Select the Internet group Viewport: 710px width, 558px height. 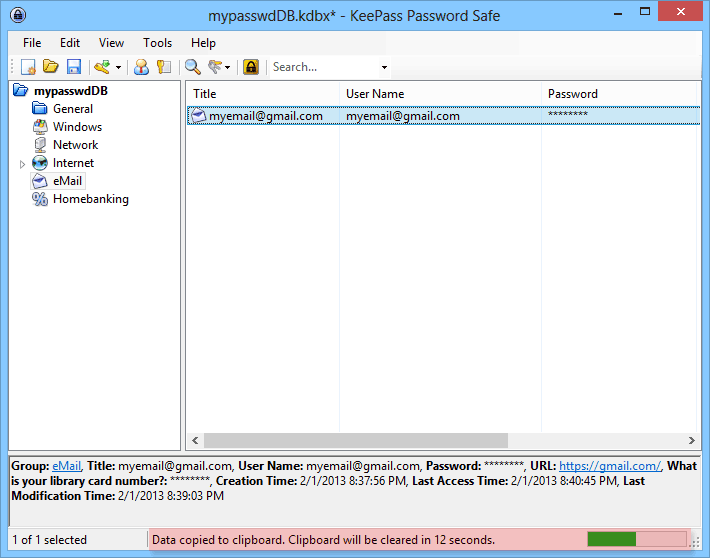click(x=73, y=163)
